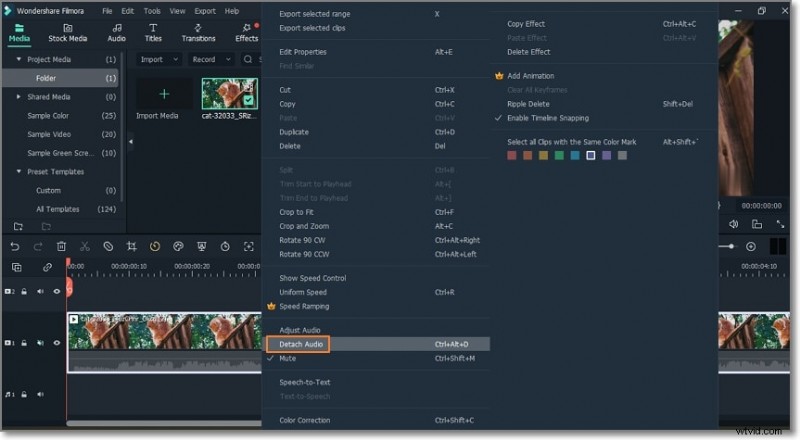Click the snapshot folder icon below preview
This screenshot has height=440, width=800.
coord(757,224)
